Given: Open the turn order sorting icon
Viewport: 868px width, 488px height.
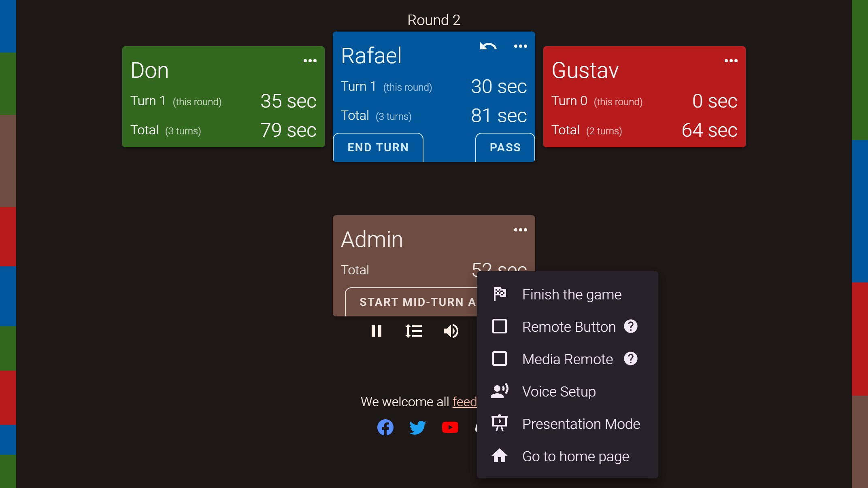Looking at the screenshot, I should pyautogui.click(x=414, y=331).
